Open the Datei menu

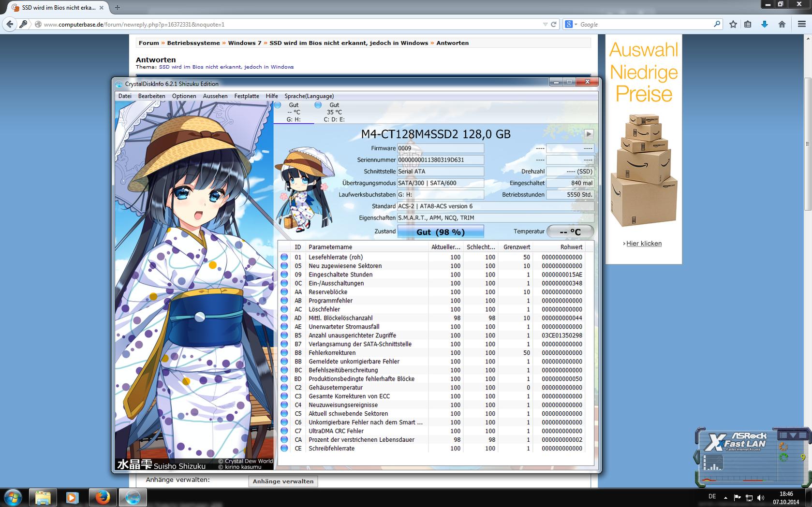(x=125, y=96)
